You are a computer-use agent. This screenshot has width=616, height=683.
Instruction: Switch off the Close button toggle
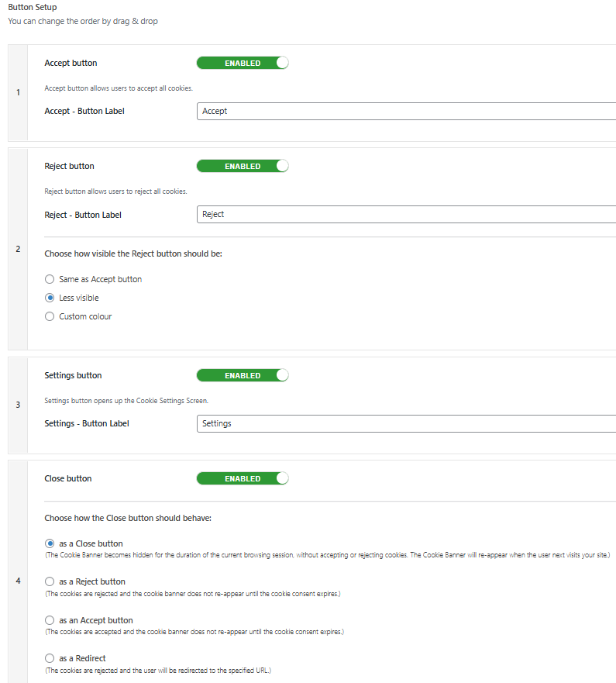pos(243,478)
